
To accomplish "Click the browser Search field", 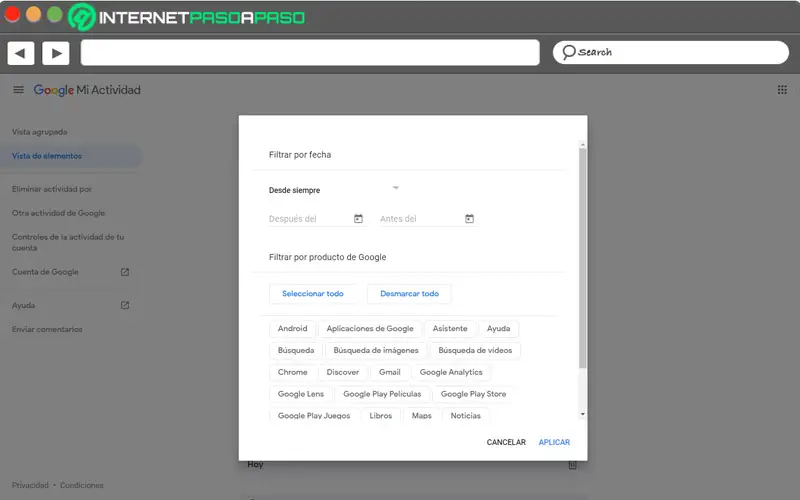I will pos(670,53).
